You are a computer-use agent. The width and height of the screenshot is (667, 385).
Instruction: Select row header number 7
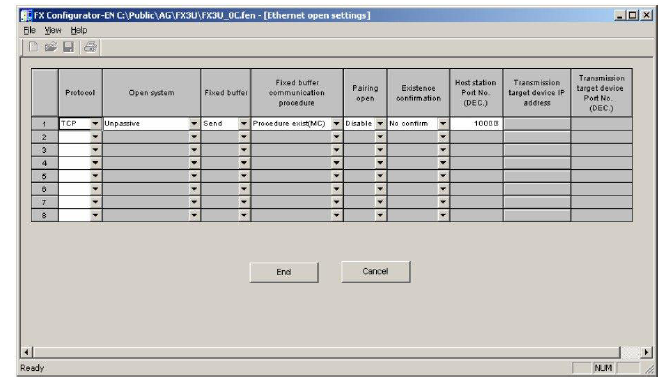coord(44,202)
